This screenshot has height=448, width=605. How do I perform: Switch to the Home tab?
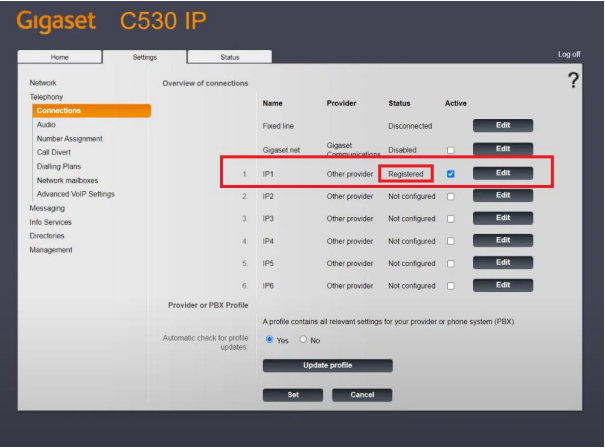point(59,57)
